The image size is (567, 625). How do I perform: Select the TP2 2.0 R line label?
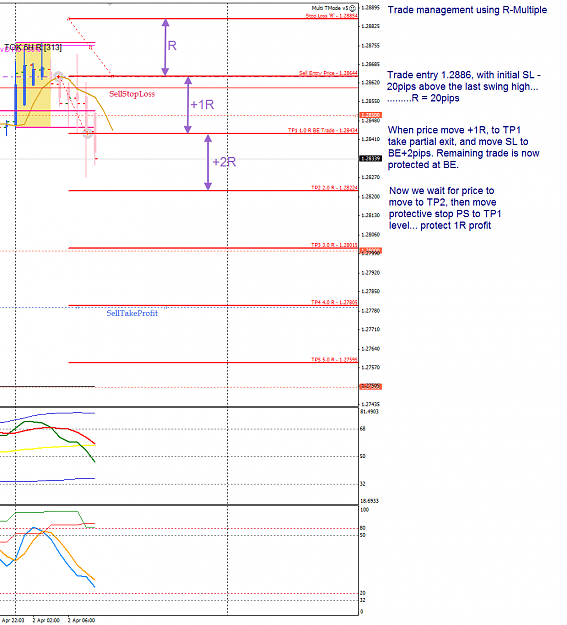pyautogui.click(x=334, y=188)
